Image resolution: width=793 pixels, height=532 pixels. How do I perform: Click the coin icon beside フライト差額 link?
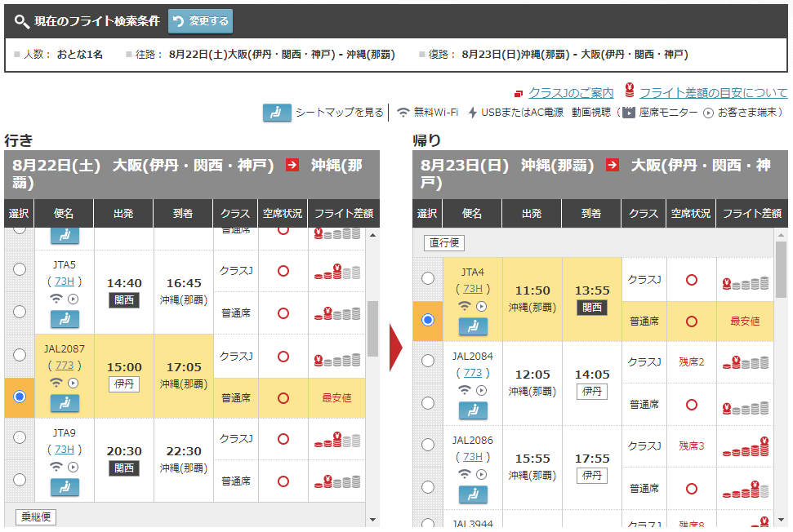(x=630, y=91)
